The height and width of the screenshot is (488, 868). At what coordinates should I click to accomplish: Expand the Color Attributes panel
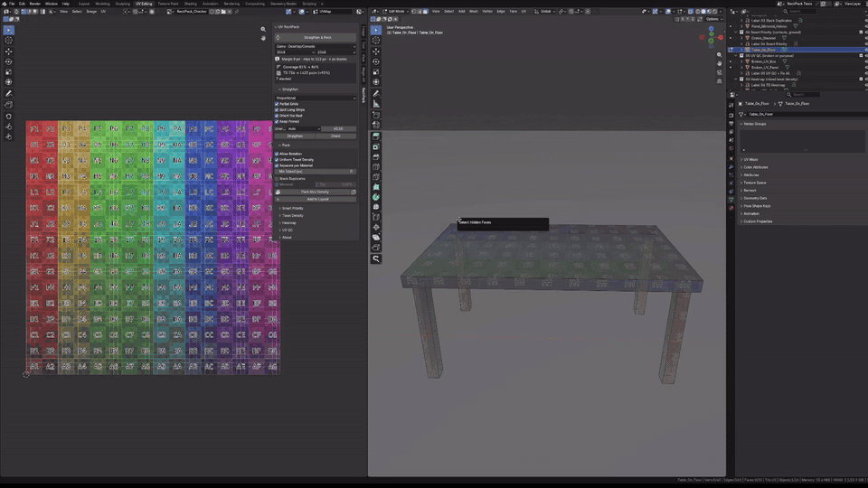[754, 167]
